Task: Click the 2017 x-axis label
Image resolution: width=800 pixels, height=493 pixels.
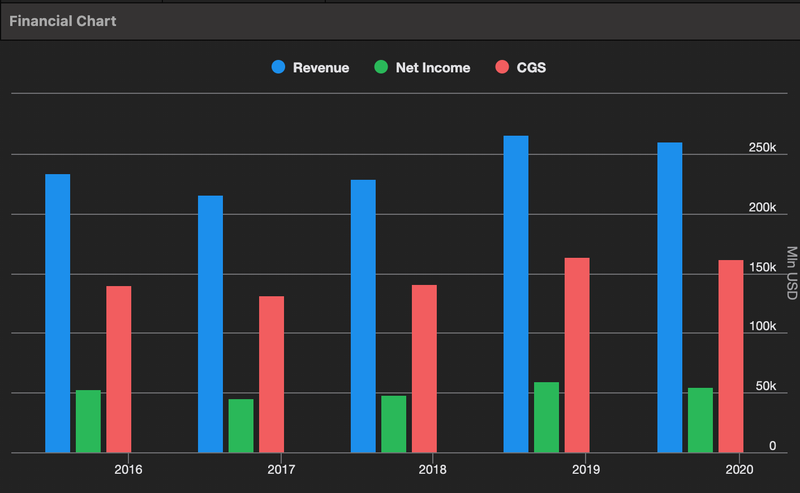Action: click(x=281, y=470)
